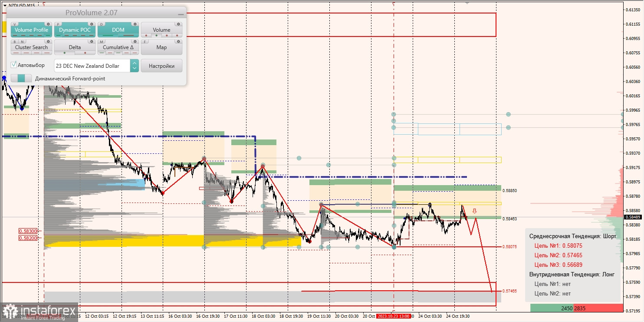The width and height of the screenshot is (644, 322).
Task: Click the P hotkey badge on Dynamic POC
Action: (58, 24)
